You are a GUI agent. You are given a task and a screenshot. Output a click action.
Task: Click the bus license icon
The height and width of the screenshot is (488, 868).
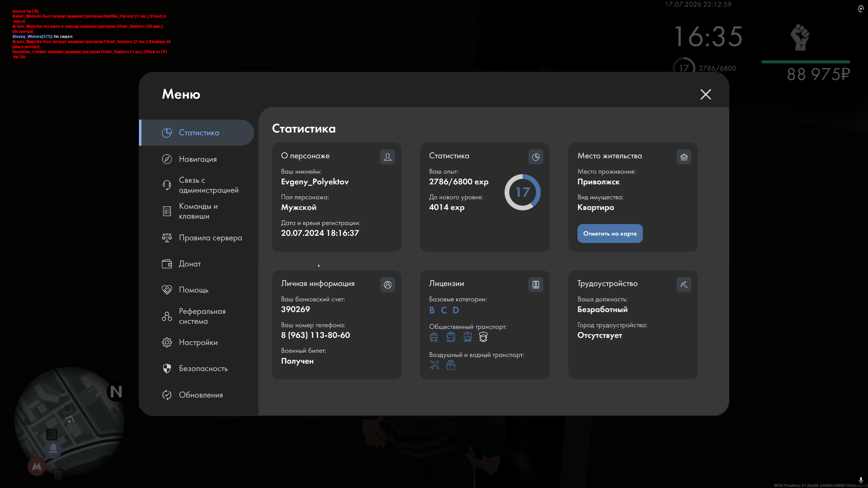tap(434, 337)
